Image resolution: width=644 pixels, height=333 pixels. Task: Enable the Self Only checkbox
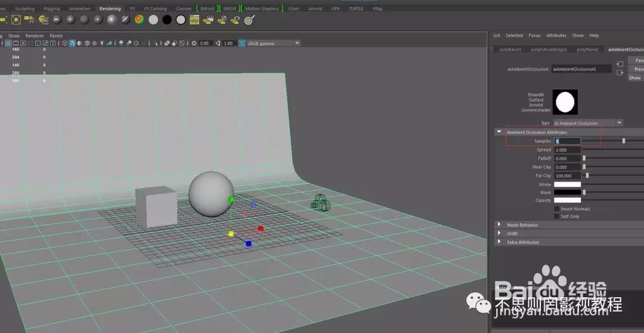tap(556, 216)
